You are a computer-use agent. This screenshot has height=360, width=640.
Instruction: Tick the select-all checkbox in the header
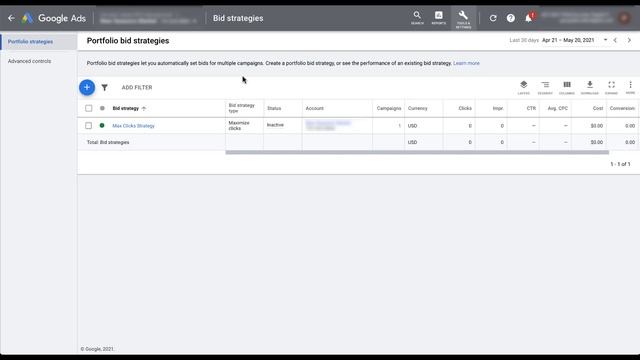coord(89,108)
